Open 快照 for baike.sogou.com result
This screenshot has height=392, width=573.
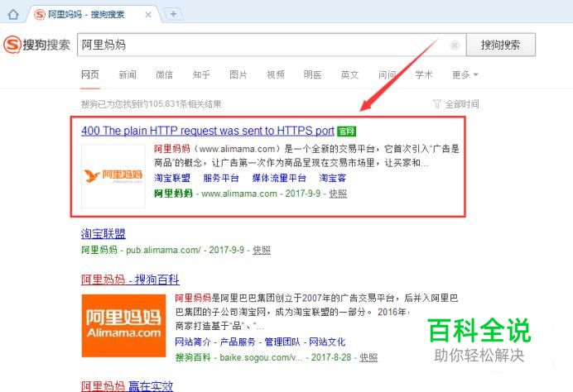tap(368, 357)
